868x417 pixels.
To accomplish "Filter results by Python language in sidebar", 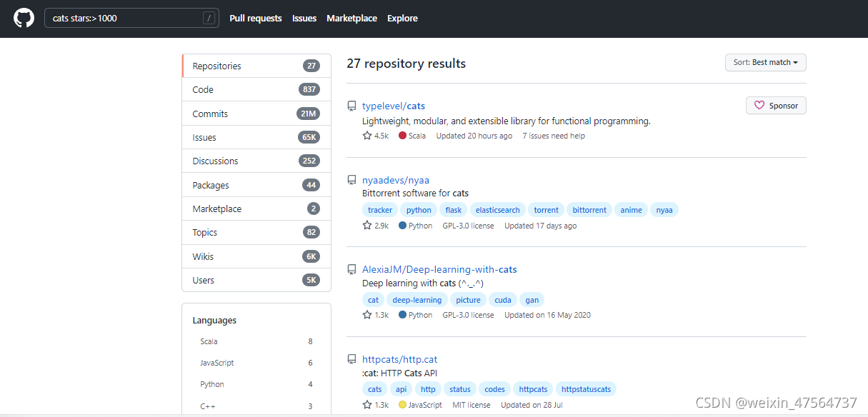I will [256, 384].
